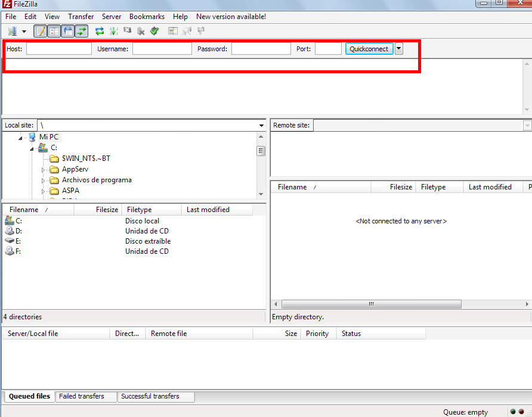Open the Site Manager dropdown arrow
The image size is (532, 417).
pos(24,32)
